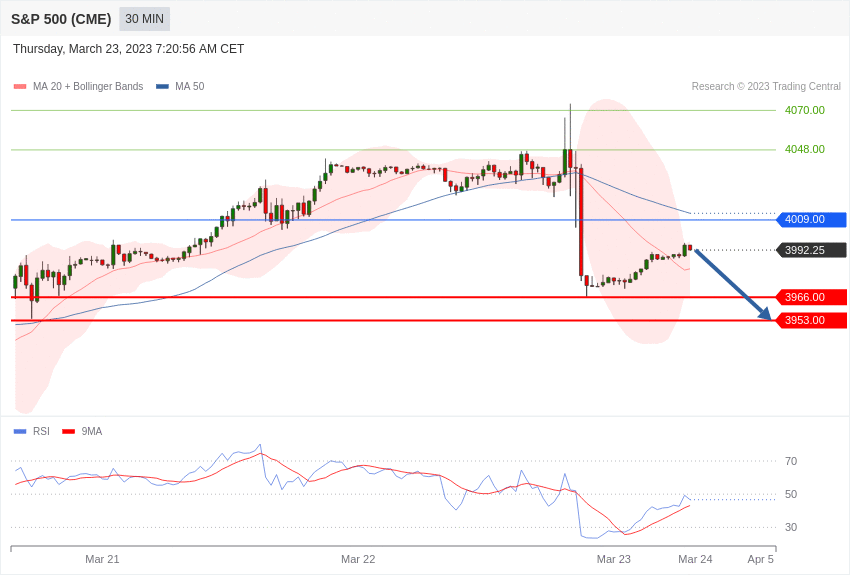Click the blue RSI legend swatch
This screenshot has height=576, width=850.
[20, 432]
